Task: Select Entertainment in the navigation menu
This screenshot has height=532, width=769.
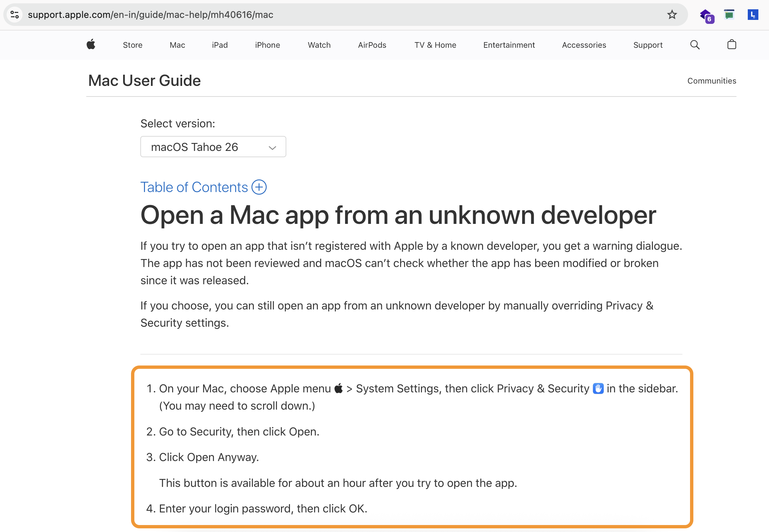Action: click(x=509, y=45)
